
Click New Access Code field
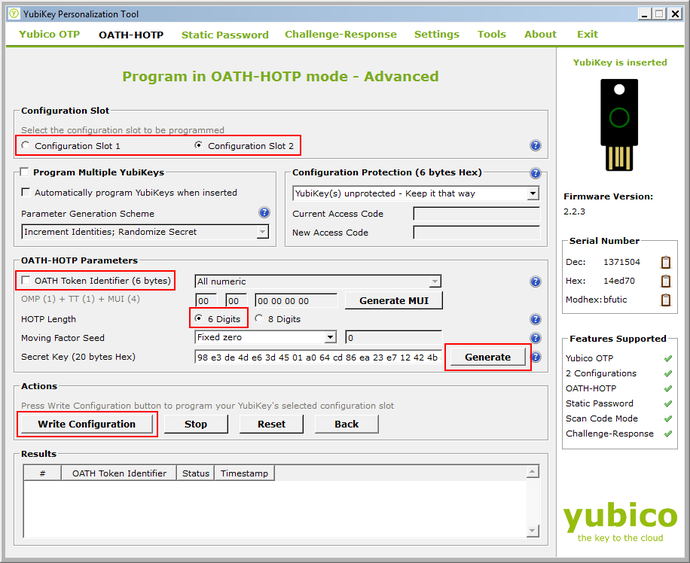476,232
